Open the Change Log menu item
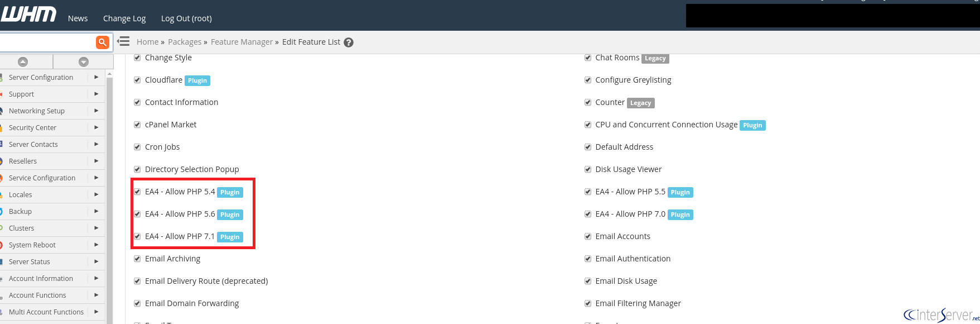This screenshot has height=324, width=980. pyautogui.click(x=124, y=18)
